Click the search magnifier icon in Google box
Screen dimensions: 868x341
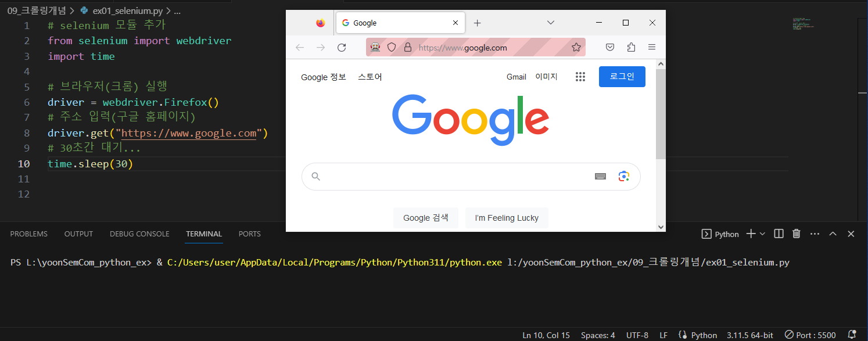(316, 177)
